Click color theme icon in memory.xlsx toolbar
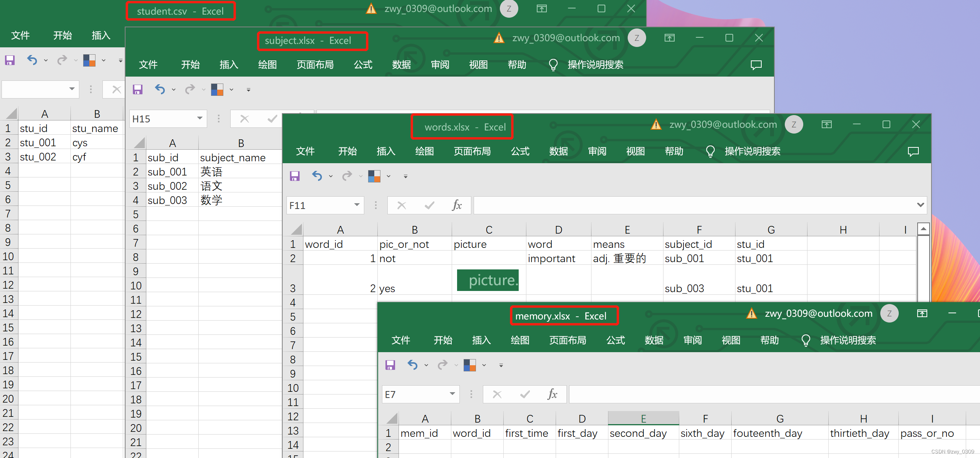980x458 pixels. [x=470, y=365]
